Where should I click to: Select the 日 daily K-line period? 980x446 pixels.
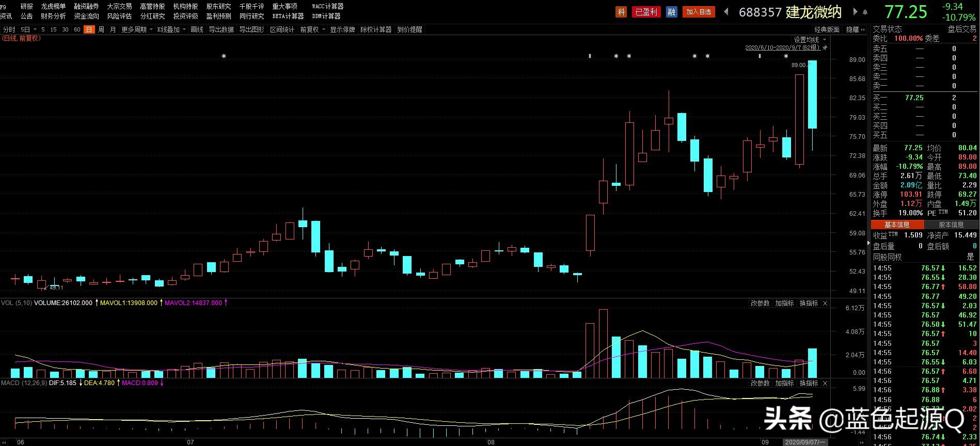pyautogui.click(x=89, y=30)
